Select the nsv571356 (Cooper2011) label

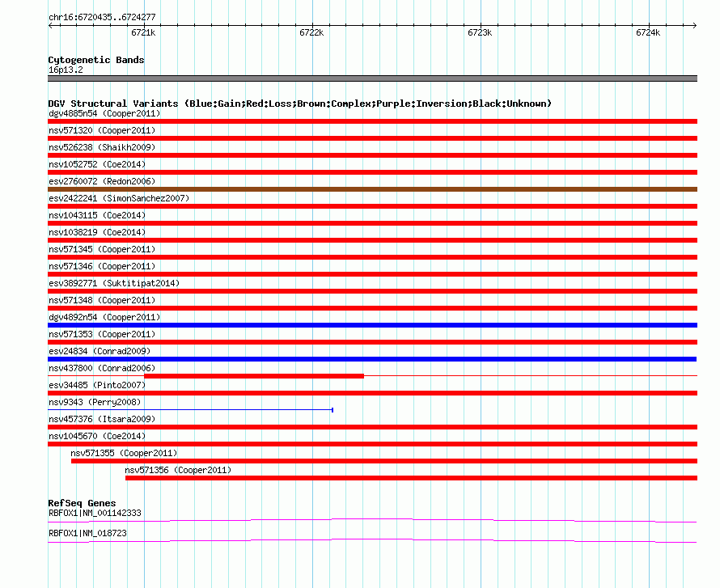pos(178,470)
